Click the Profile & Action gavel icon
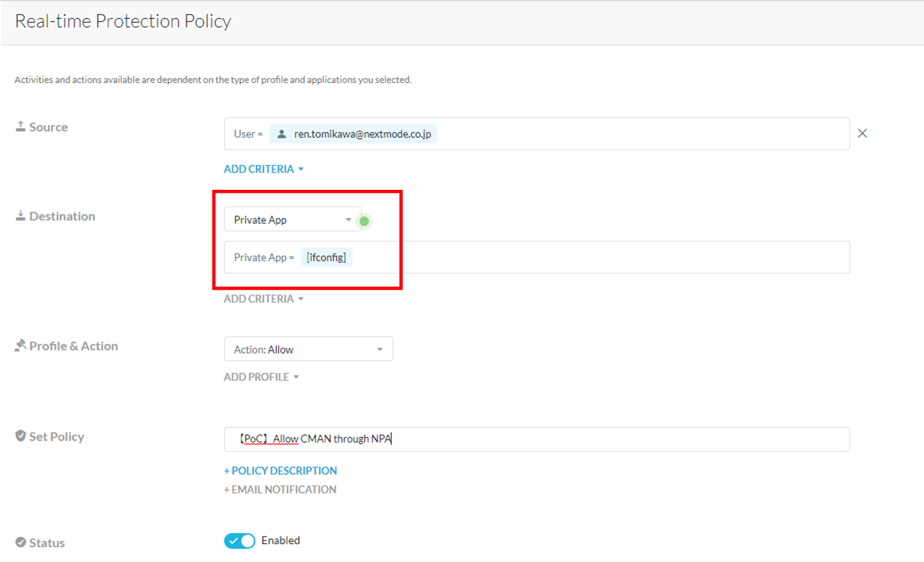 coord(20,345)
